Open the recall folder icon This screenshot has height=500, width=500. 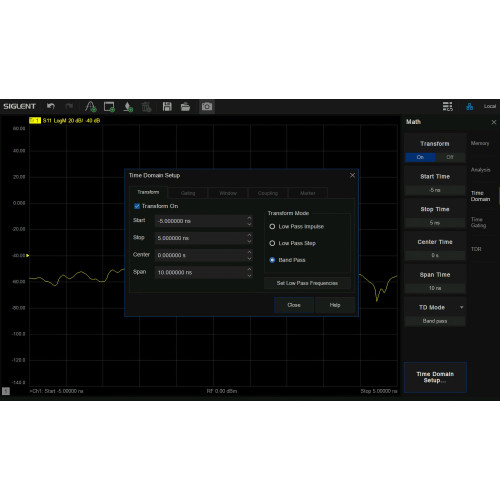click(185, 107)
